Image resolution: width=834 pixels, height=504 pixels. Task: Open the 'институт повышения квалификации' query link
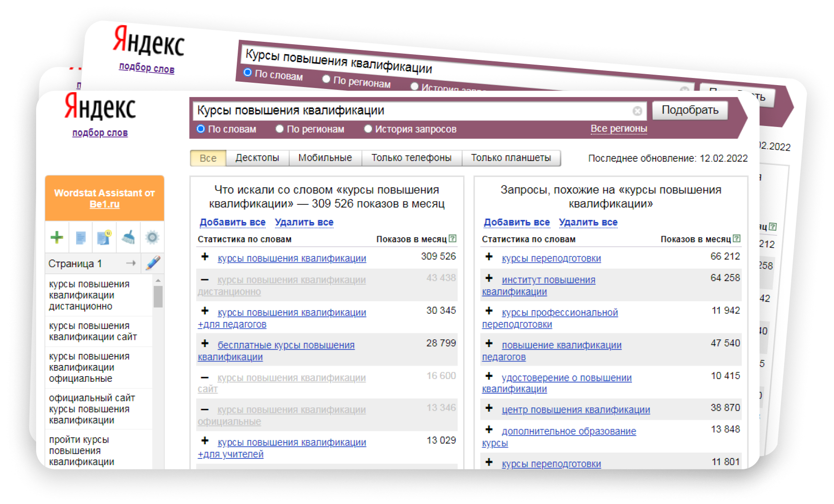click(x=539, y=286)
